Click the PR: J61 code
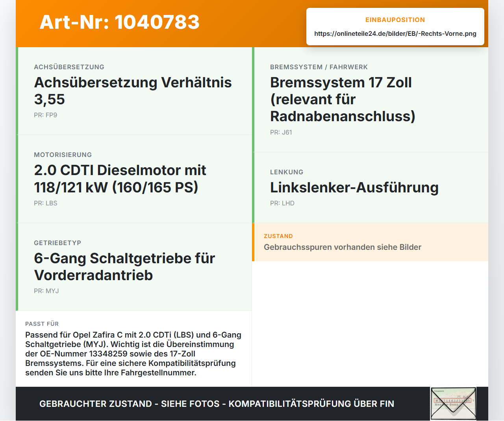Viewport: 504px width, 421px height. pos(281,133)
